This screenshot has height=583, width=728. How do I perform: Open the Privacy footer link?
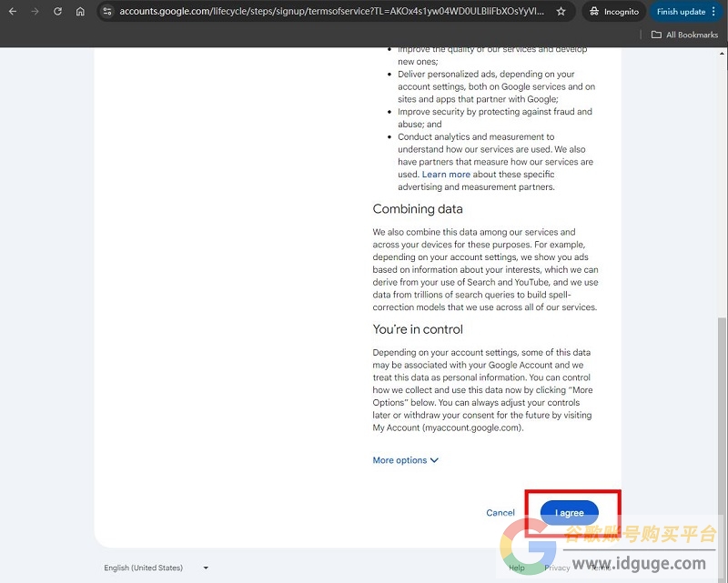[557, 568]
